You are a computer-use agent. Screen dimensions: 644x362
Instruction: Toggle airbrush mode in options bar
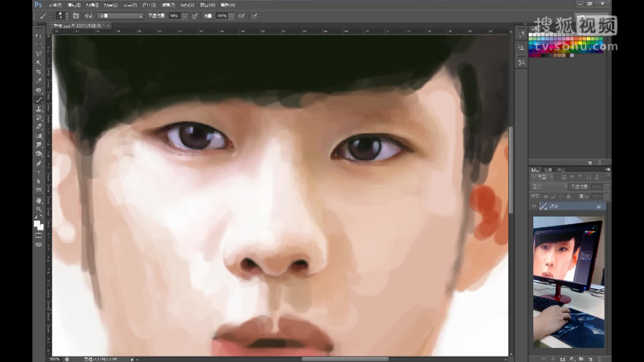point(241,16)
